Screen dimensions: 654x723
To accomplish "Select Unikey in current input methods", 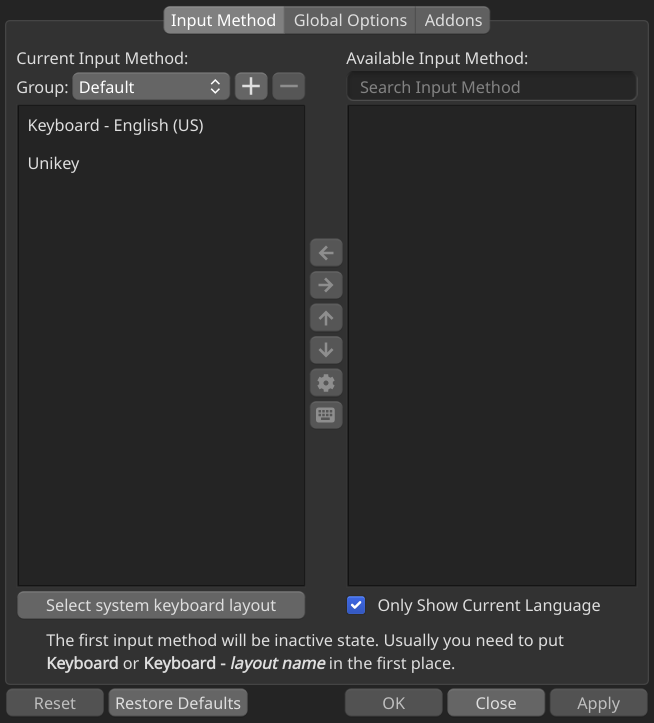I will tap(54, 163).
